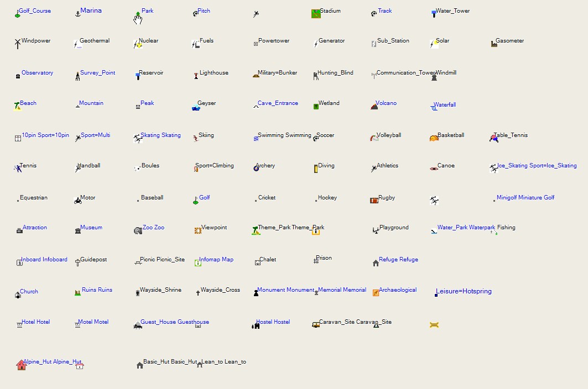Screen dimensions: 588x389
Task: Open the Water_Park Waterpark link
Action: [466, 228]
